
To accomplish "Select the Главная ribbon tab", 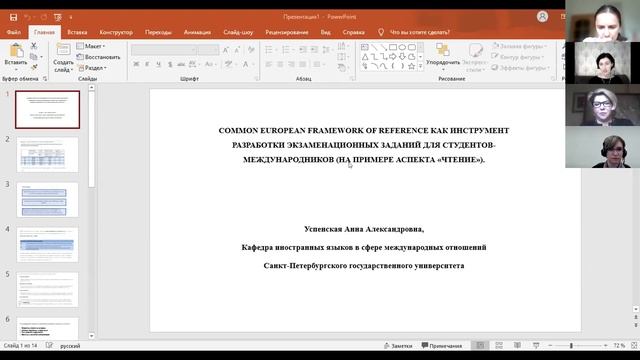I will pos(44,32).
